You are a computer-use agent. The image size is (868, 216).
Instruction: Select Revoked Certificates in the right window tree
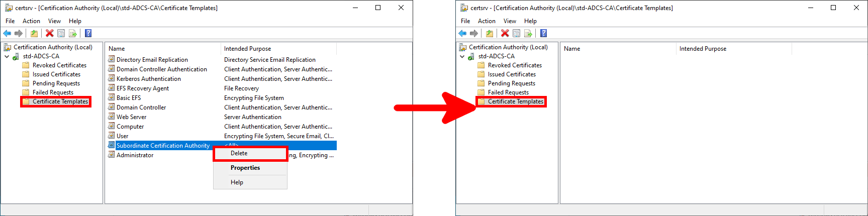click(515, 65)
